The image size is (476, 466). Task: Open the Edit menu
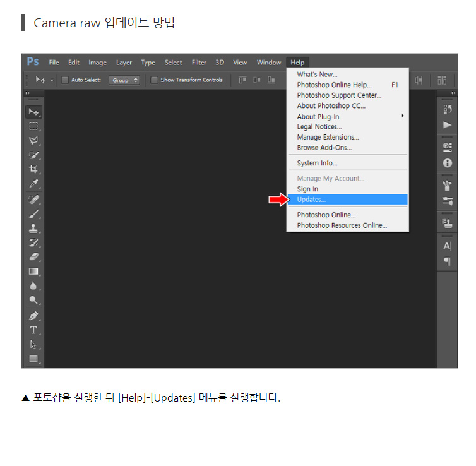pyautogui.click(x=74, y=63)
